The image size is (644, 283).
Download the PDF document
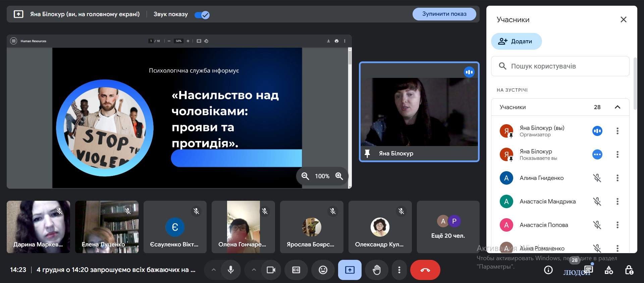click(x=328, y=41)
